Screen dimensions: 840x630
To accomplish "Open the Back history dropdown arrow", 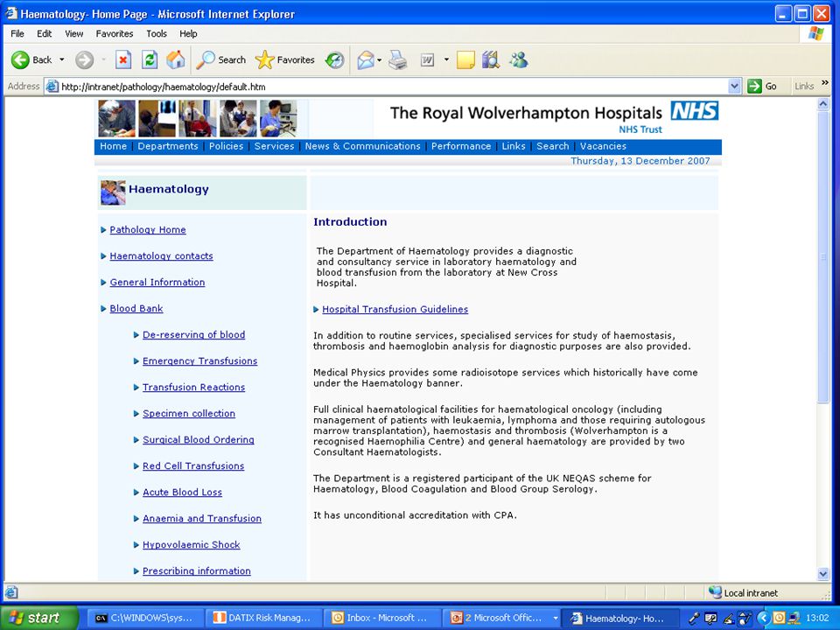I will [61, 60].
